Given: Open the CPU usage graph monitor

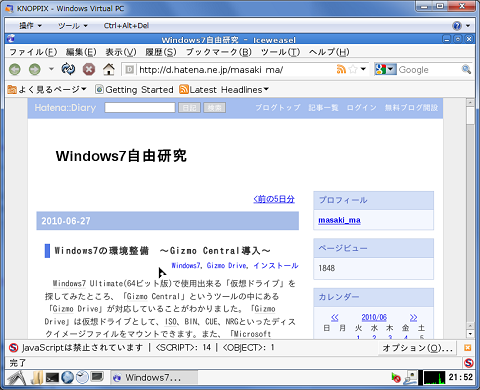Looking at the screenshot, I should (x=434, y=378).
